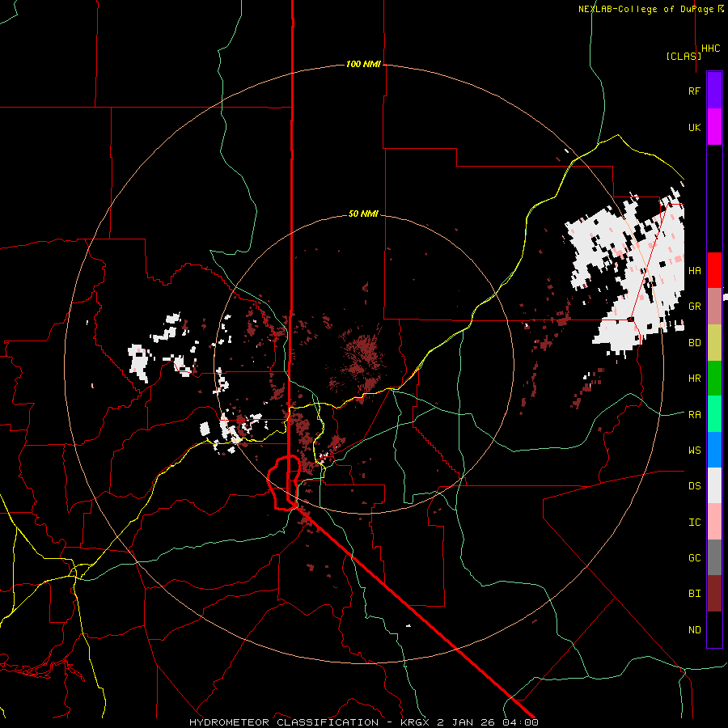The width and height of the screenshot is (728, 728).
Task: Click the IC legend label
Action: coord(694,523)
